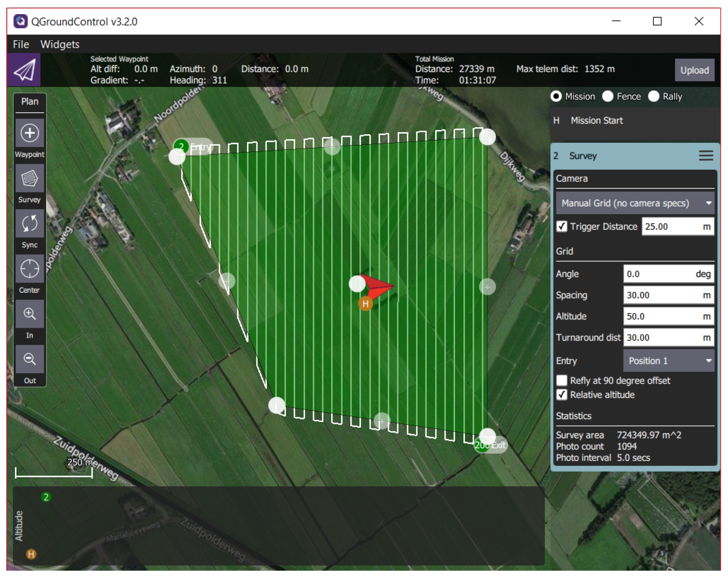The height and width of the screenshot is (578, 728).
Task: Open the Entry Position 1 dropdown
Action: [668, 361]
